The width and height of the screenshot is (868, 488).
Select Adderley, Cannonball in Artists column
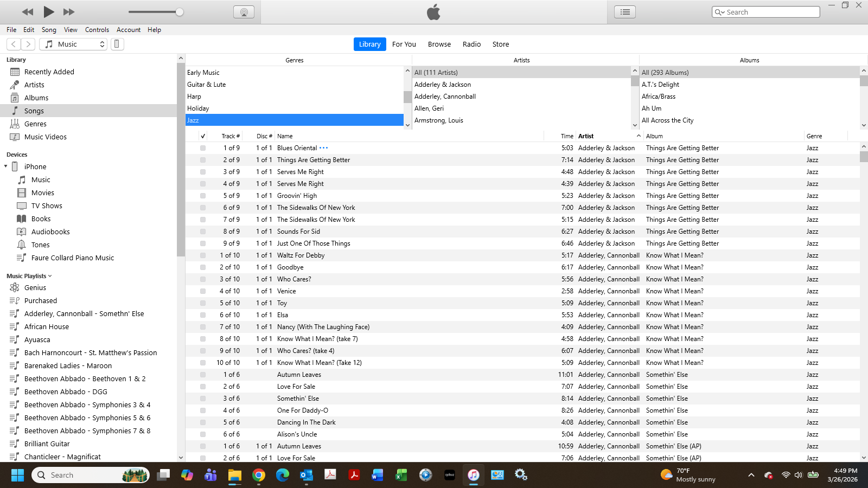[445, 97]
